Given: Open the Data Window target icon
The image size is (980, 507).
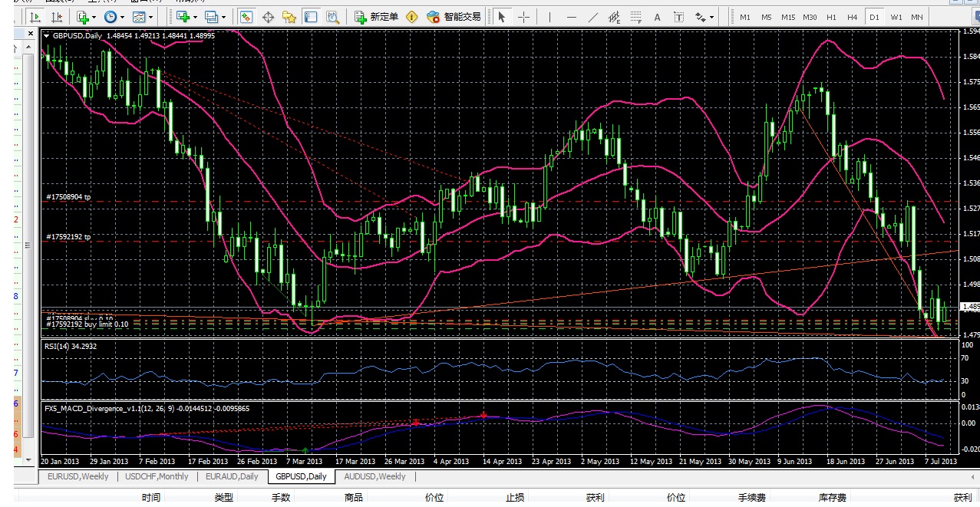Looking at the screenshot, I should tap(268, 17).
